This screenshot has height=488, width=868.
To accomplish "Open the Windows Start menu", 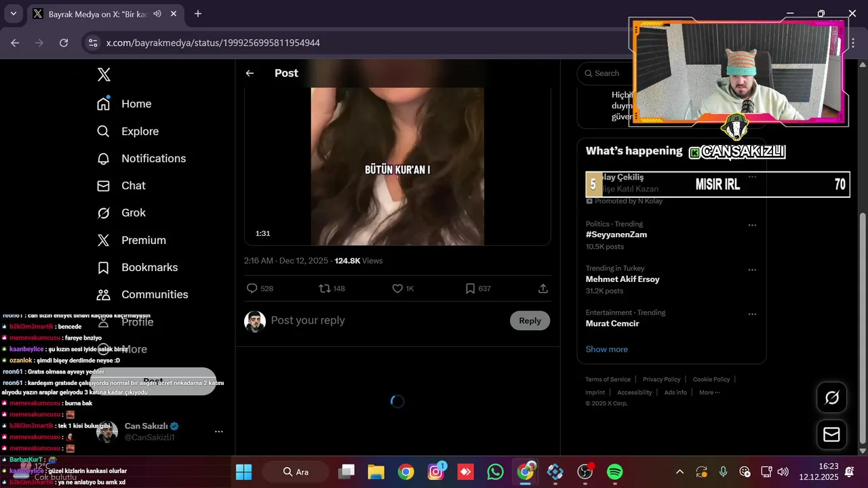I will coord(243,472).
